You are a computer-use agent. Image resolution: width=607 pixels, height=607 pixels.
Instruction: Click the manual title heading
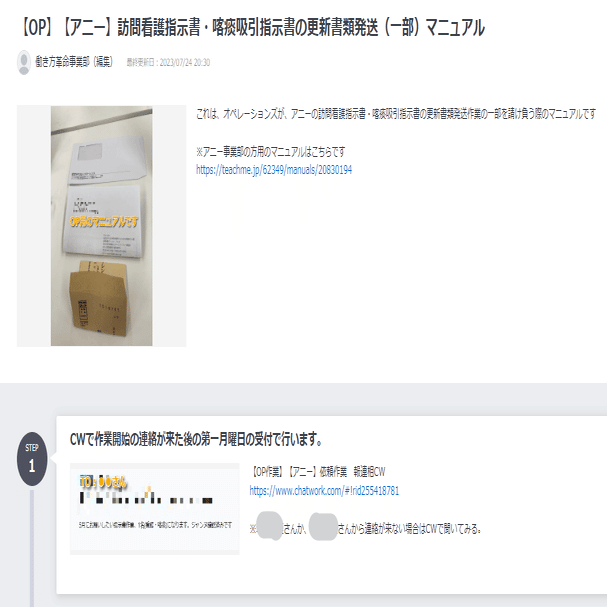point(251,27)
